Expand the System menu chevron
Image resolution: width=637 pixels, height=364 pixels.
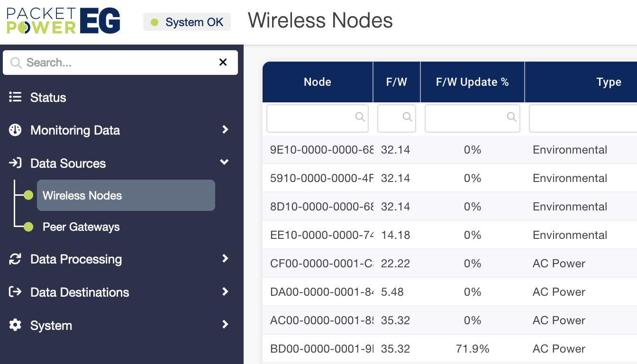tap(225, 325)
